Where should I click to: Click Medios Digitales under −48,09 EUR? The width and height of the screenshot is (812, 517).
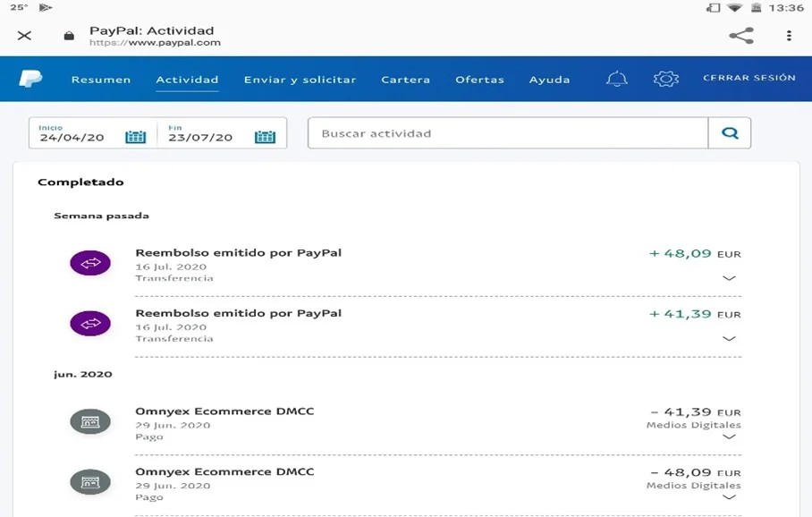(x=693, y=486)
